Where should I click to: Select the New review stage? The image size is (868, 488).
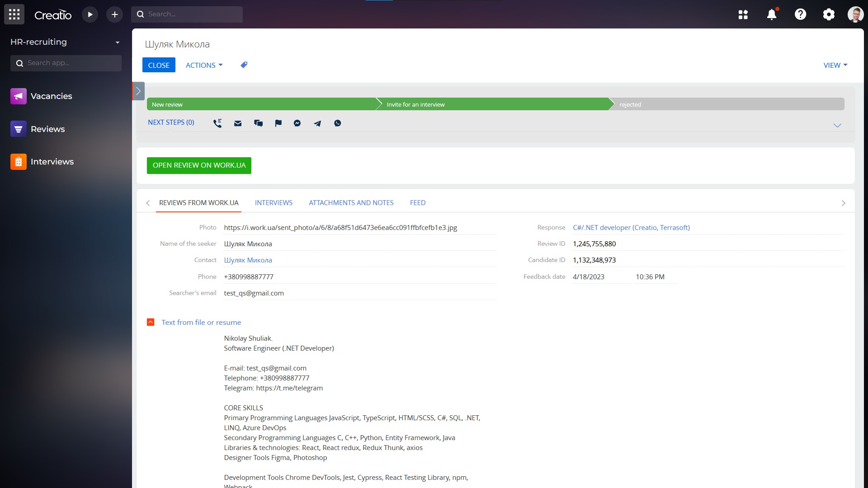[x=261, y=104]
